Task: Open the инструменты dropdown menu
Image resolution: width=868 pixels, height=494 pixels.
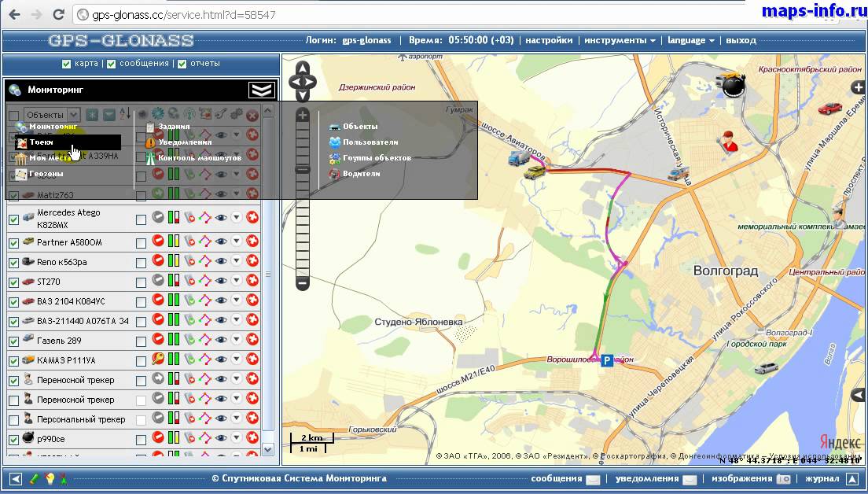Action: [620, 40]
